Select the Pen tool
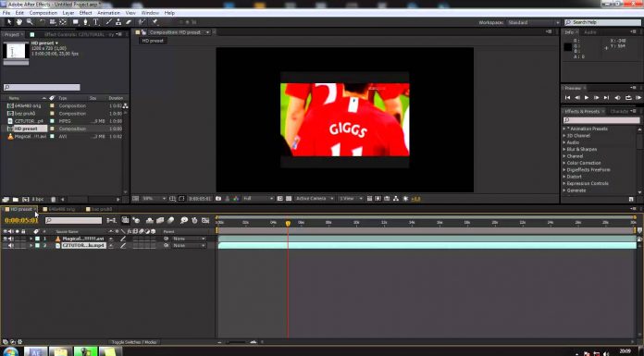The height and width of the screenshot is (356, 644). tap(85, 22)
